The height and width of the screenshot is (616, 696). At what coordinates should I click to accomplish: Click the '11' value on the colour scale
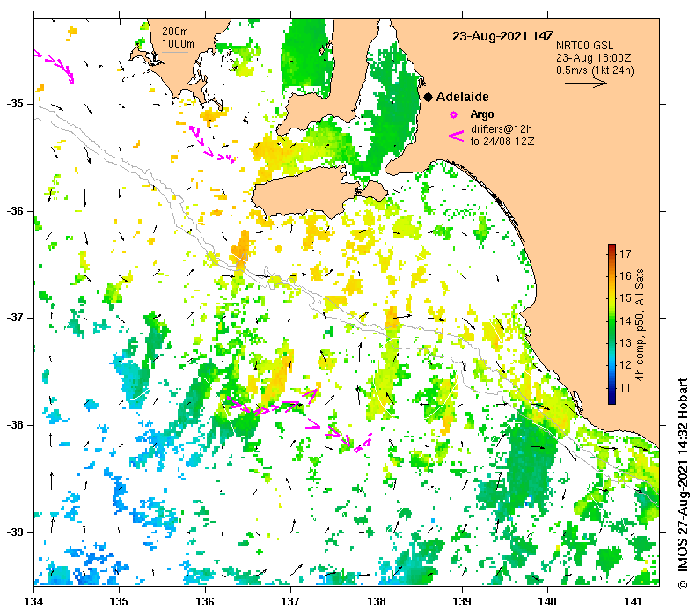click(626, 388)
